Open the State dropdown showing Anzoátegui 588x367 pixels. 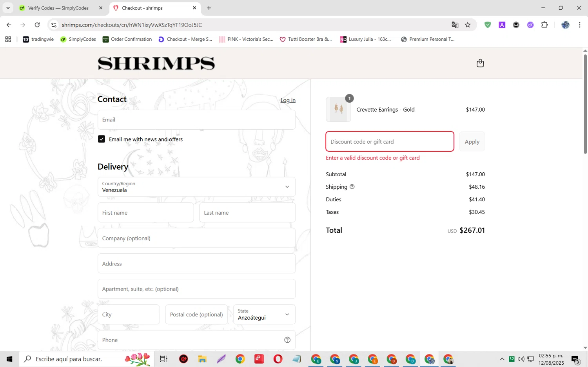[264, 315]
